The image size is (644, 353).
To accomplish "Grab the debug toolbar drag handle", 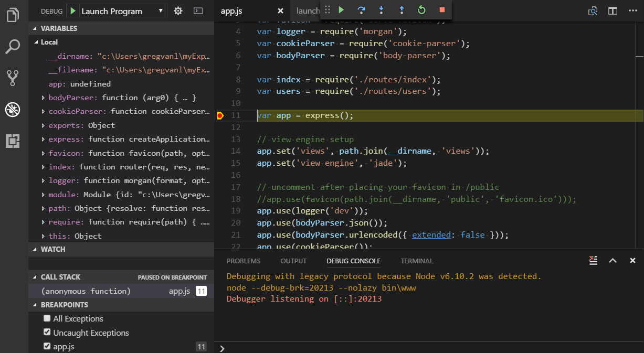I will [328, 9].
